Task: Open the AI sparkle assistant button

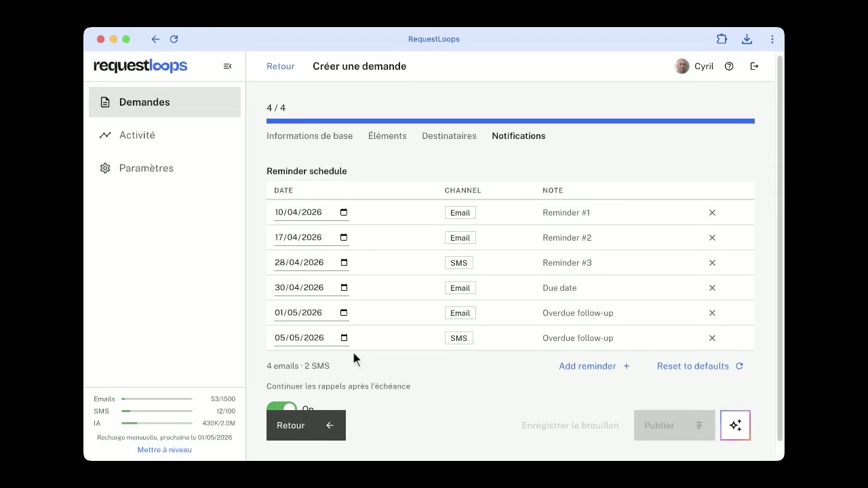Action: pyautogui.click(x=735, y=425)
